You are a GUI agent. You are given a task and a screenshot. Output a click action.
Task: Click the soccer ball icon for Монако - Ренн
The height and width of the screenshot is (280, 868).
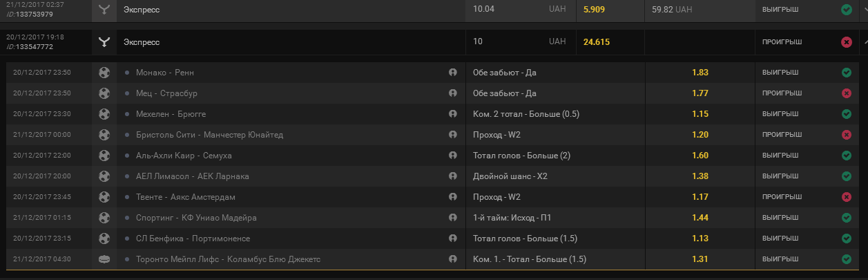pyautogui.click(x=104, y=73)
